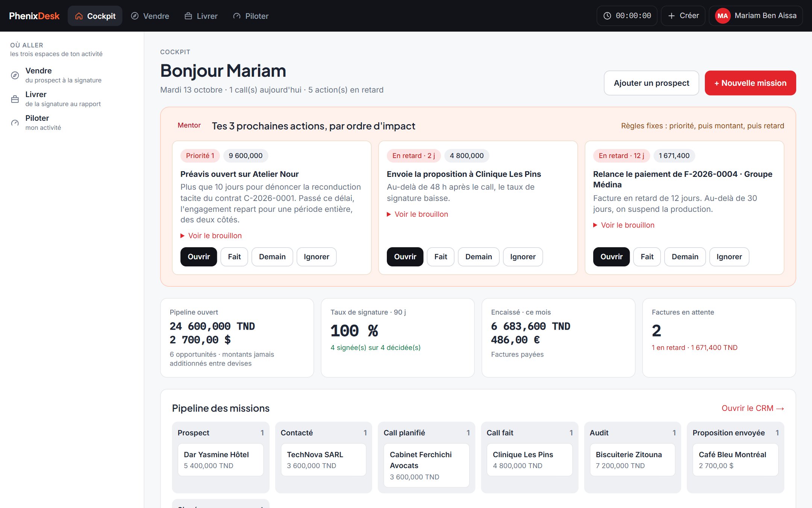
Task: Click the 1 en retard · 1 671,400 TND text
Action: 694,348
